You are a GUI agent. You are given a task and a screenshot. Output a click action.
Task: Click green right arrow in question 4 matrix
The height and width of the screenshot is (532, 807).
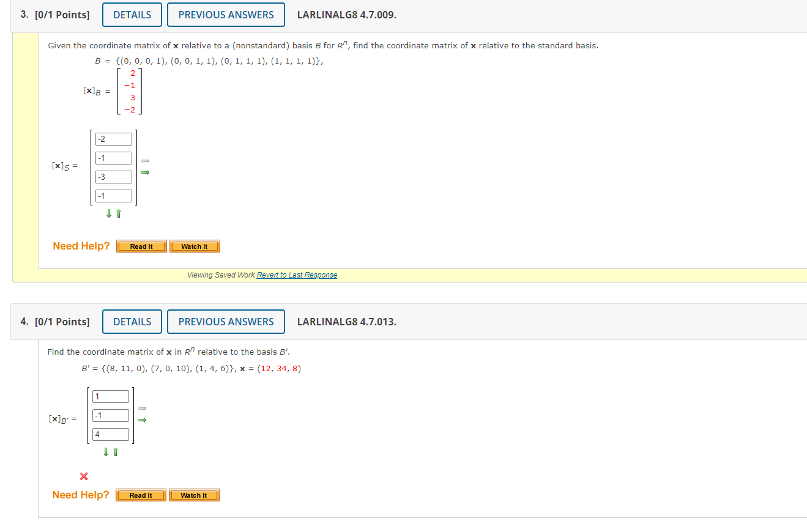pyautogui.click(x=142, y=420)
